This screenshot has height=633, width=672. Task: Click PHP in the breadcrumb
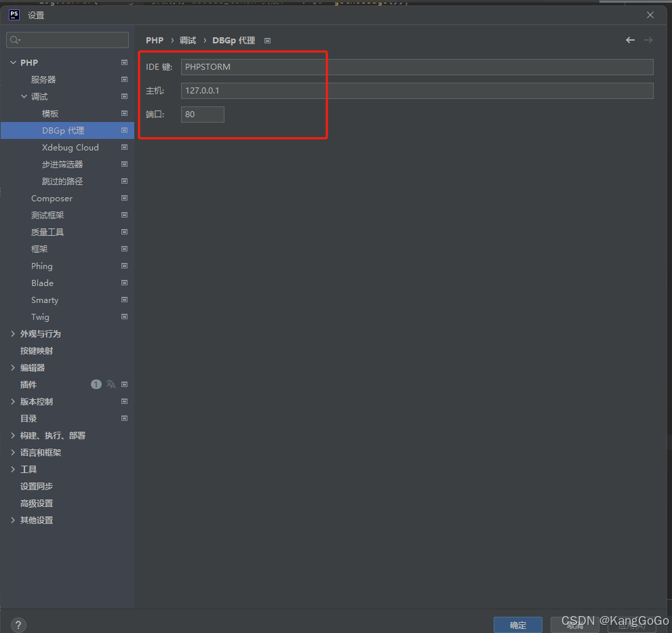pos(155,40)
